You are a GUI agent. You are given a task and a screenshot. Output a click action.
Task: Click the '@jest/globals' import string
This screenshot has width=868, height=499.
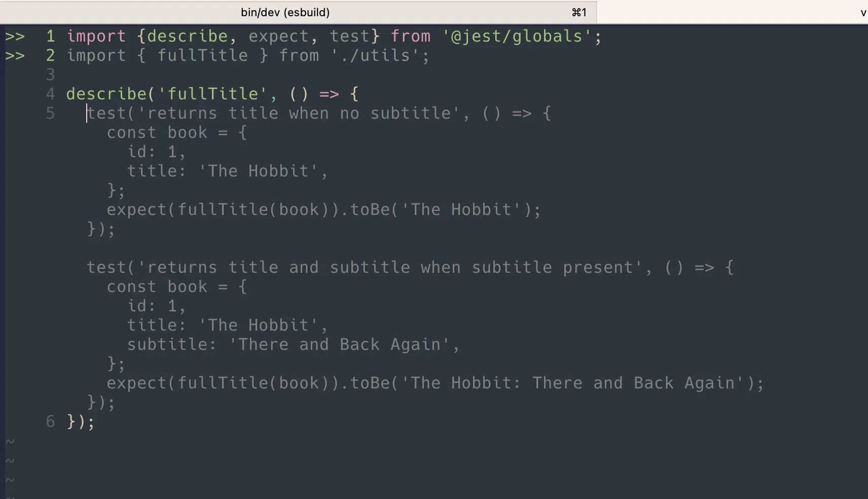click(517, 37)
